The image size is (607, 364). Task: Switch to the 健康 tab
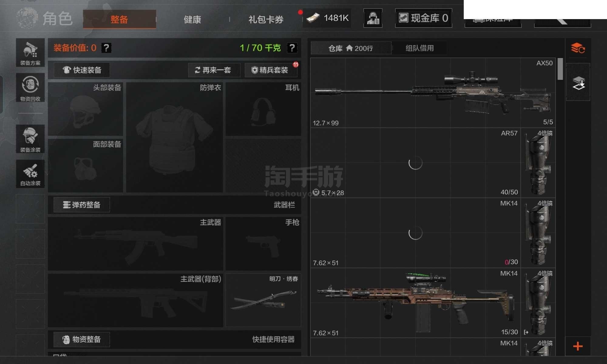(192, 20)
